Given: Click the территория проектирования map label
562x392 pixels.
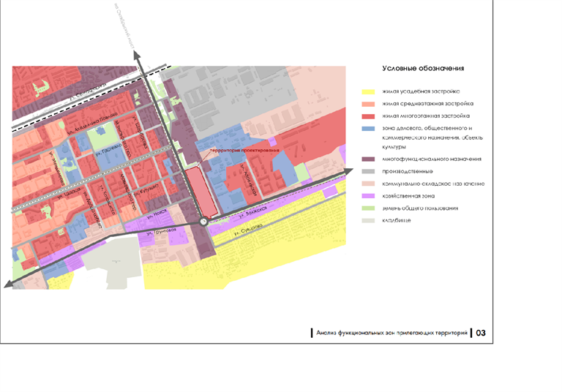Looking at the screenshot, I should [245, 150].
